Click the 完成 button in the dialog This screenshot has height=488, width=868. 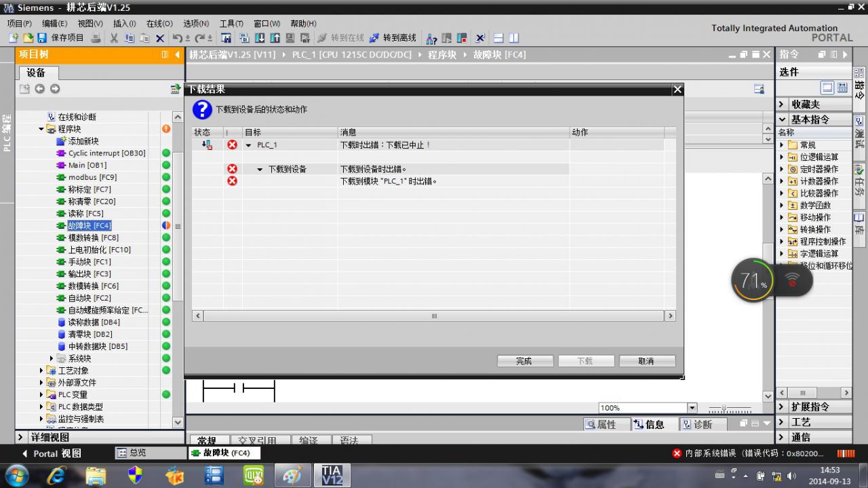(524, 361)
